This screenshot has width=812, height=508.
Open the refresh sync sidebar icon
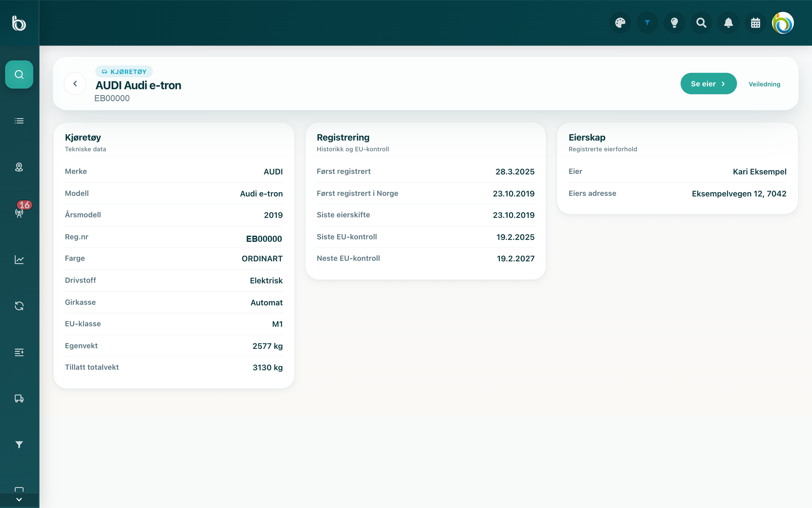pyautogui.click(x=19, y=306)
